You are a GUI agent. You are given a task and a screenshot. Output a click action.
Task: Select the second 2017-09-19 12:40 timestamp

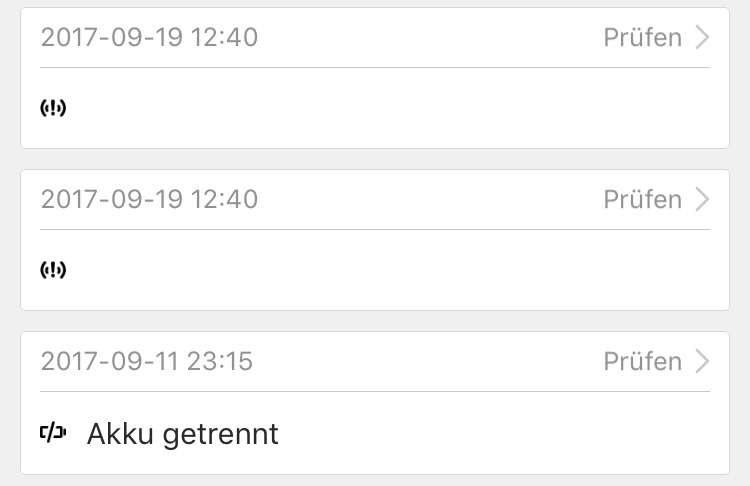[149, 200]
